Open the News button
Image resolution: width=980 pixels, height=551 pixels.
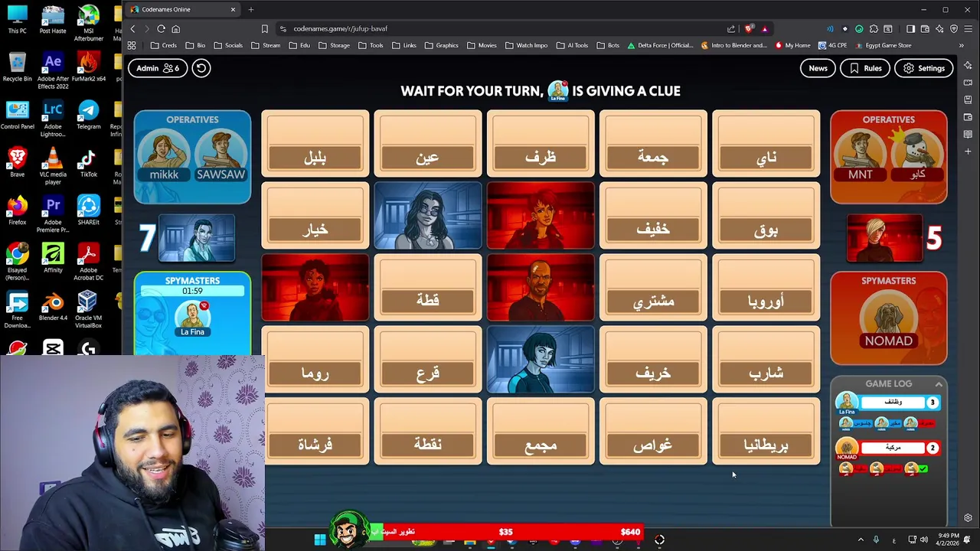coord(818,68)
